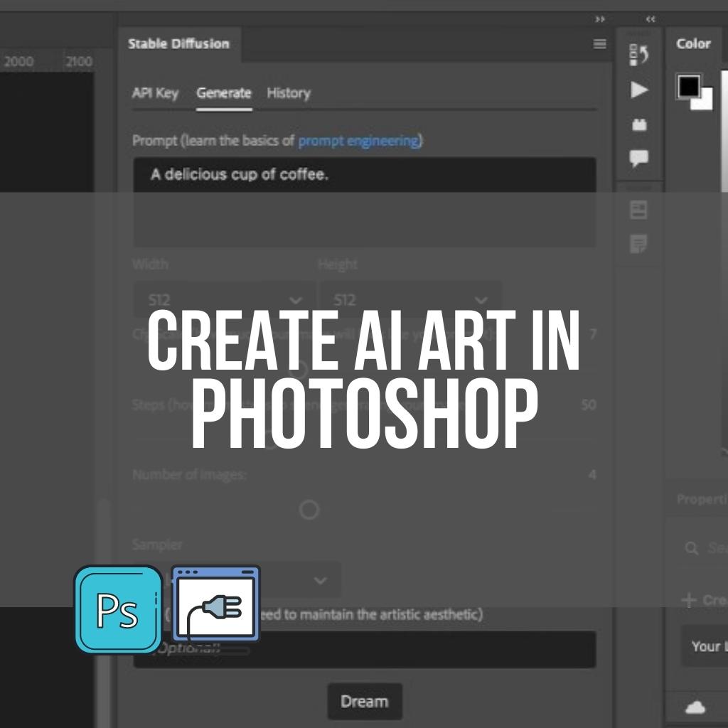Click the cloud icon at bottom right
Viewport: 728px width, 728px height.
click(x=695, y=707)
